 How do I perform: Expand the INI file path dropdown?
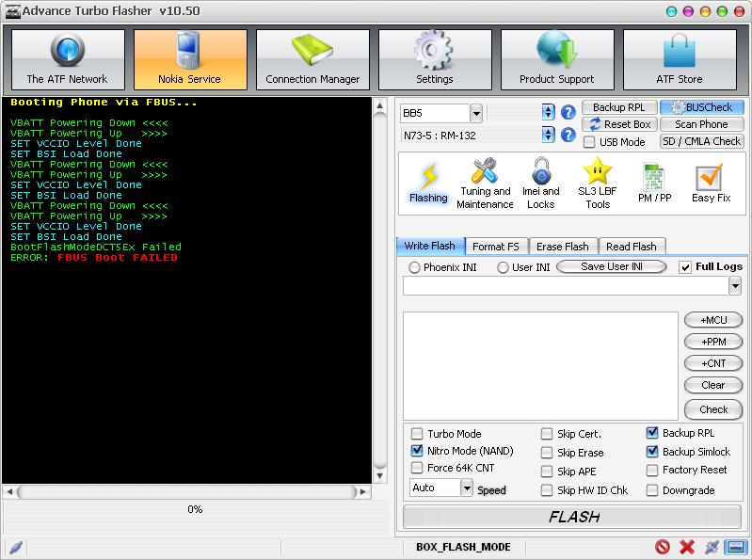pyautogui.click(x=735, y=286)
